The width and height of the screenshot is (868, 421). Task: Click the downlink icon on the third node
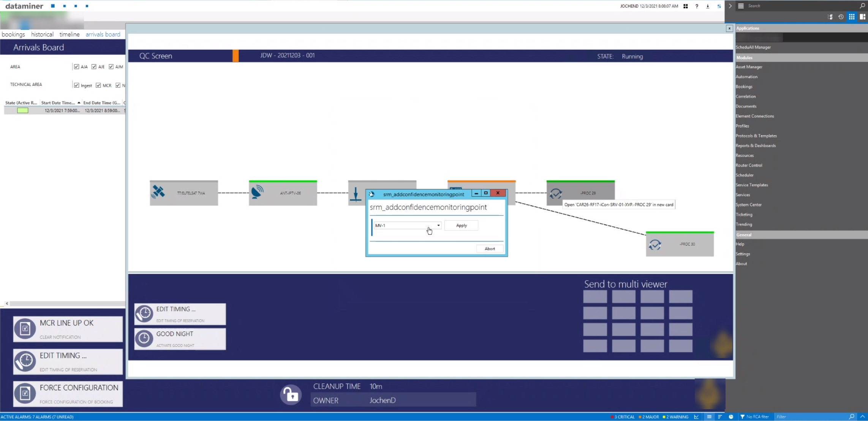pos(356,194)
